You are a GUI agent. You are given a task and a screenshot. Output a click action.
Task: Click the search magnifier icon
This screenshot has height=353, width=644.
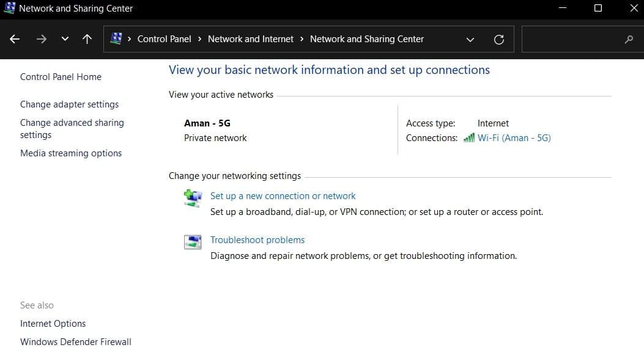point(628,40)
